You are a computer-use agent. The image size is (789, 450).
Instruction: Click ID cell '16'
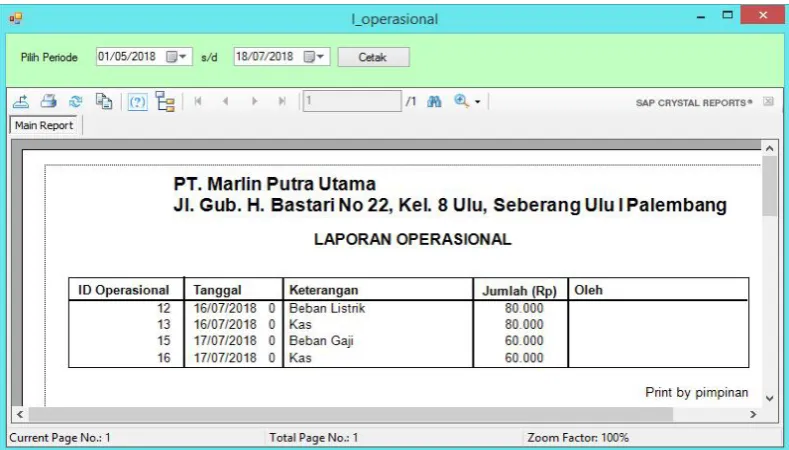click(x=164, y=358)
